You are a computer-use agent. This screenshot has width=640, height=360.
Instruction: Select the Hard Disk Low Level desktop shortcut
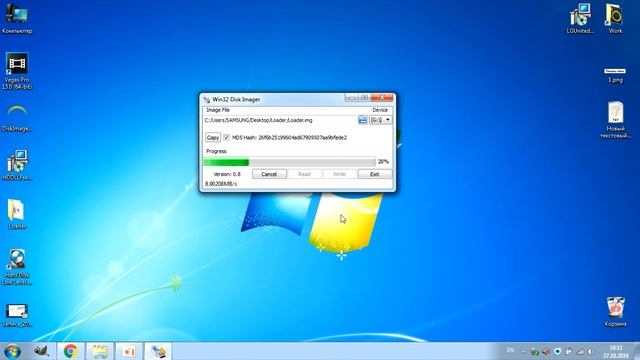coord(17,267)
